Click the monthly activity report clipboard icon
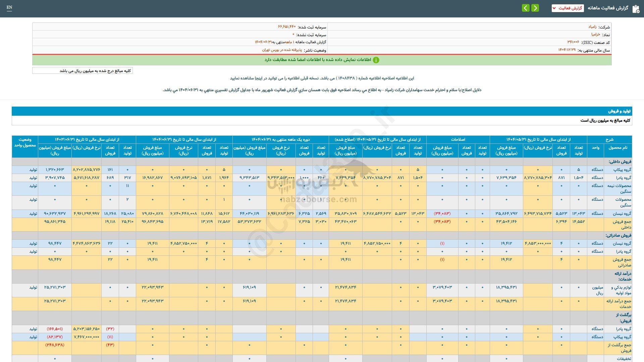Image resolution: width=644 pixels, height=362 pixels. (636, 9)
